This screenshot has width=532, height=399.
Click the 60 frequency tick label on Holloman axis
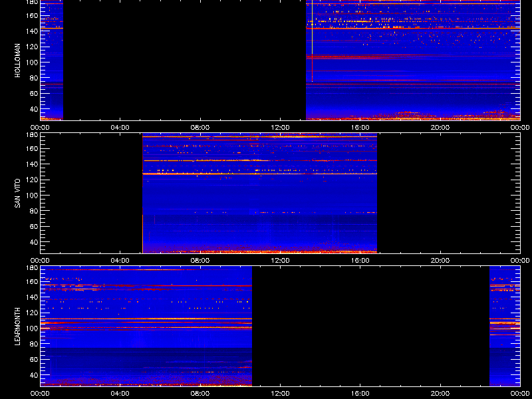click(x=34, y=94)
